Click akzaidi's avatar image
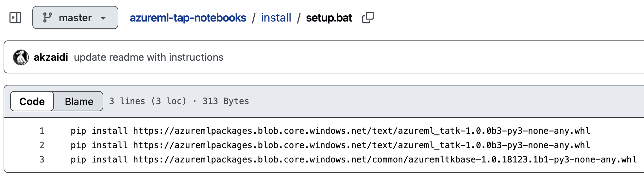 click(21, 57)
